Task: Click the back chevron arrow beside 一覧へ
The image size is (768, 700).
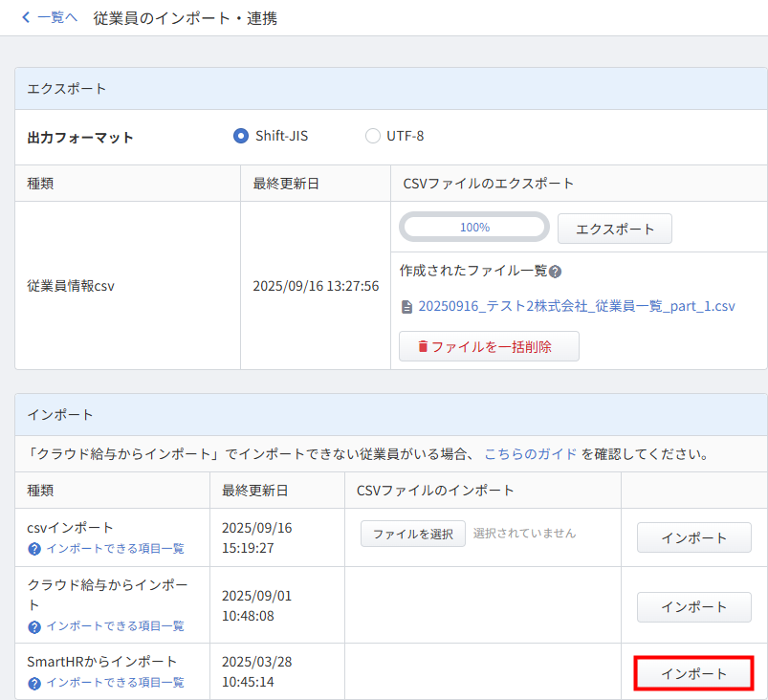Action: (26, 17)
